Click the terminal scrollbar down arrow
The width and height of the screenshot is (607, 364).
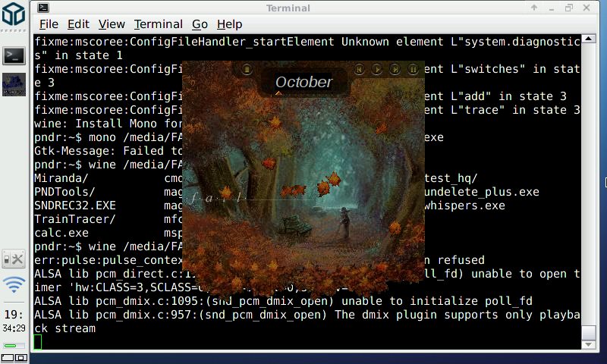coord(588,344)
